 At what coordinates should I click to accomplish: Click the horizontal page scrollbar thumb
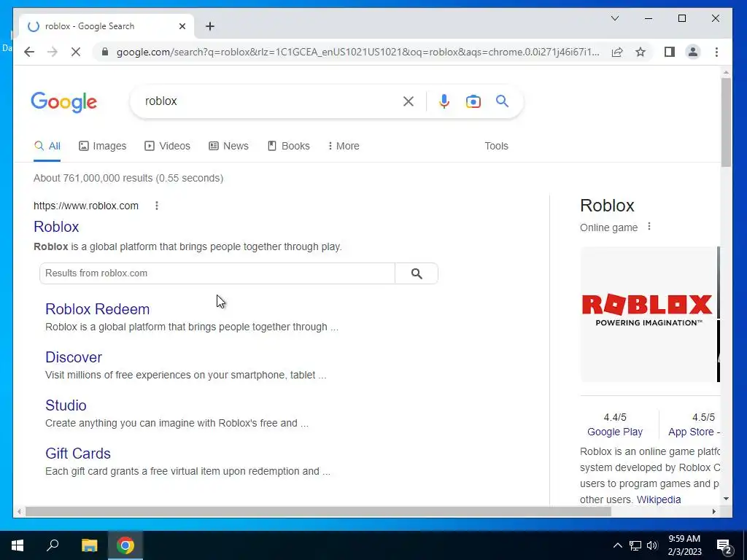pyautogui.click(x=318, y=511)
